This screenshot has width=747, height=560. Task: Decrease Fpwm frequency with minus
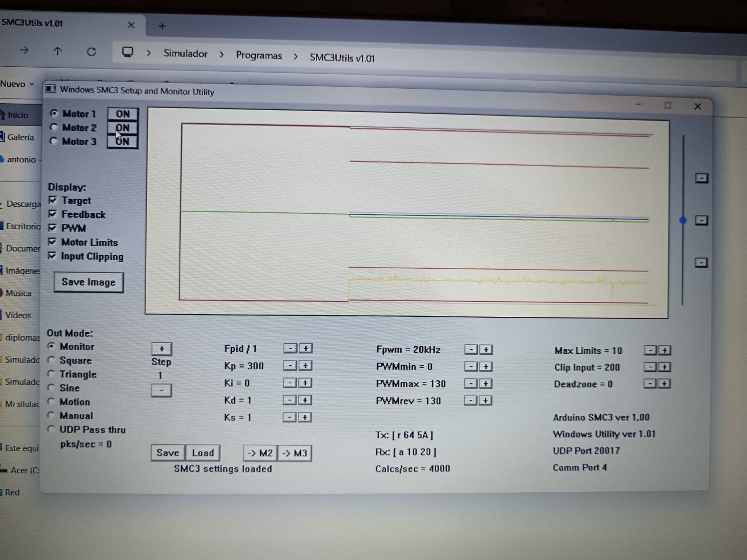(471, 350)
